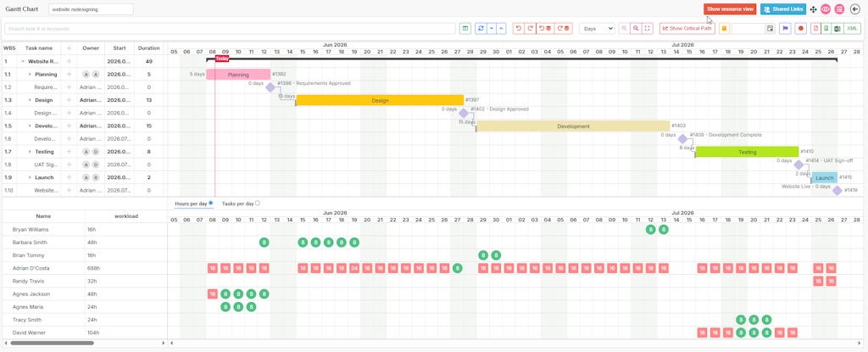Screen dimensions: 868x352
Task: Expand the Planning task group
Action: (30, 75)
